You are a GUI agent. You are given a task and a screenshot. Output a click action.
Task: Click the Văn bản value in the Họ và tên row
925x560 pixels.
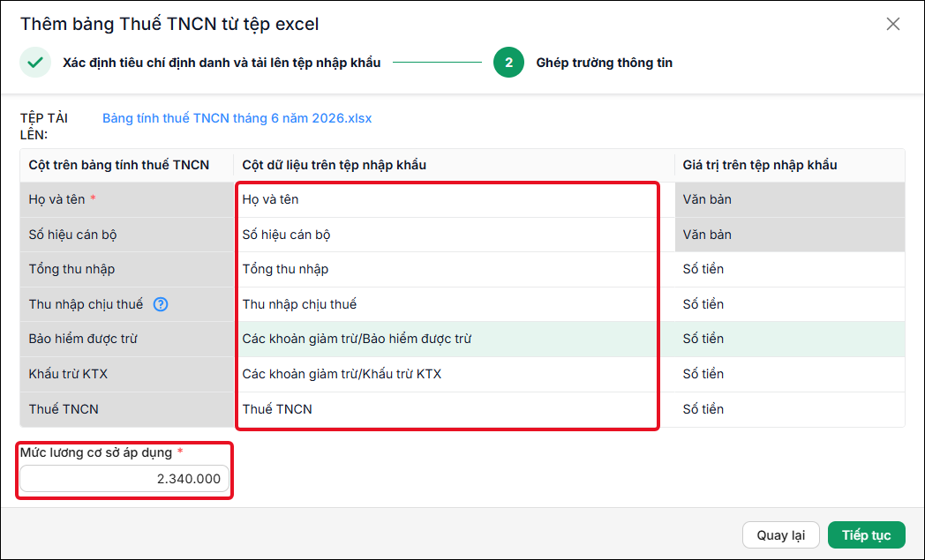tap(707, 199)
